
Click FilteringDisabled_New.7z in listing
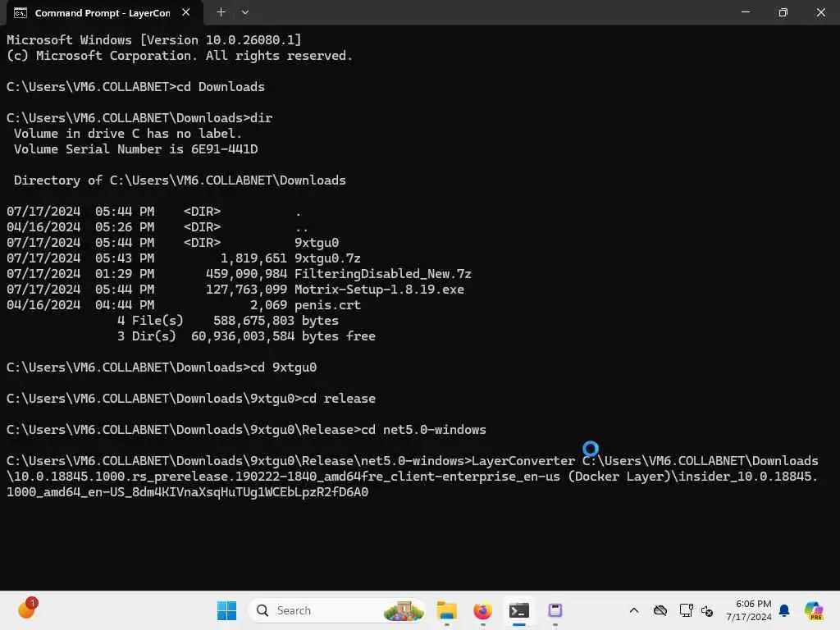pyautogui.click(x=382, y=274)
